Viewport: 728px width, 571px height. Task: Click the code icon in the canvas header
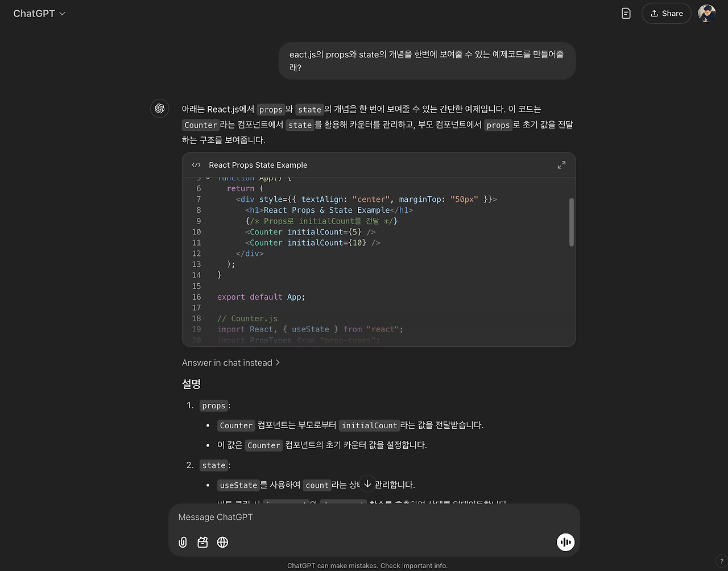[x=196, y=164]
